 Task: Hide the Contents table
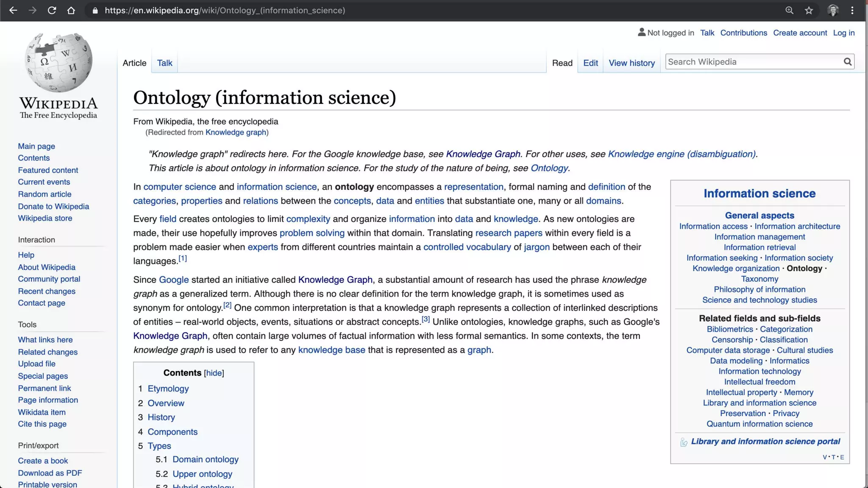coord(214,373)
